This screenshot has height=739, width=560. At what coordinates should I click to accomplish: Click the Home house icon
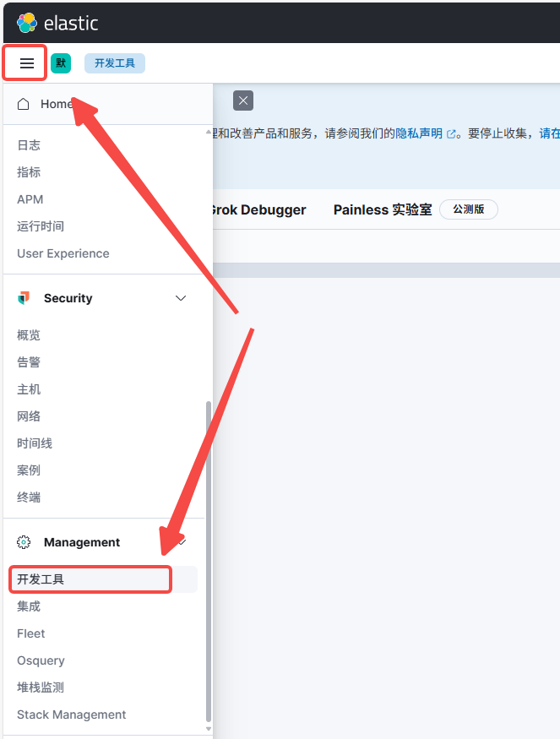pyautogui.click(x=23, y=104)
